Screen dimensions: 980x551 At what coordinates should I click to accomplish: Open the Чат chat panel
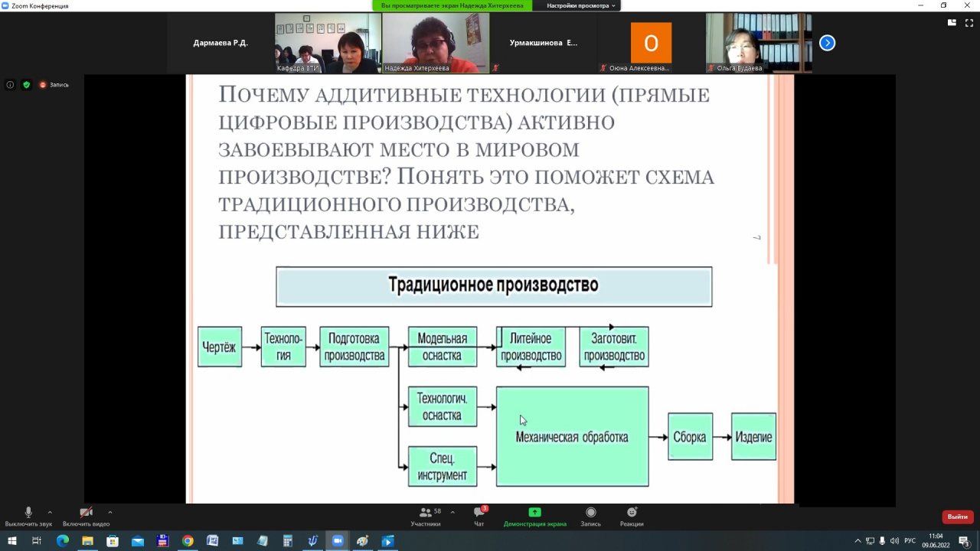click(479, 516)
